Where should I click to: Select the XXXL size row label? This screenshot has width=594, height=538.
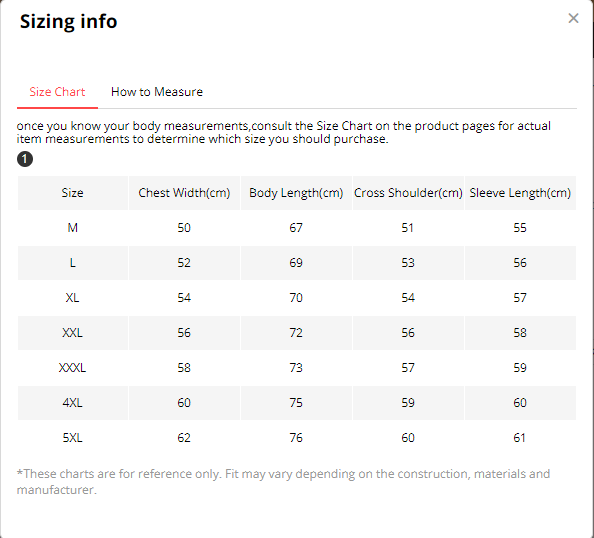click(72, 368)
